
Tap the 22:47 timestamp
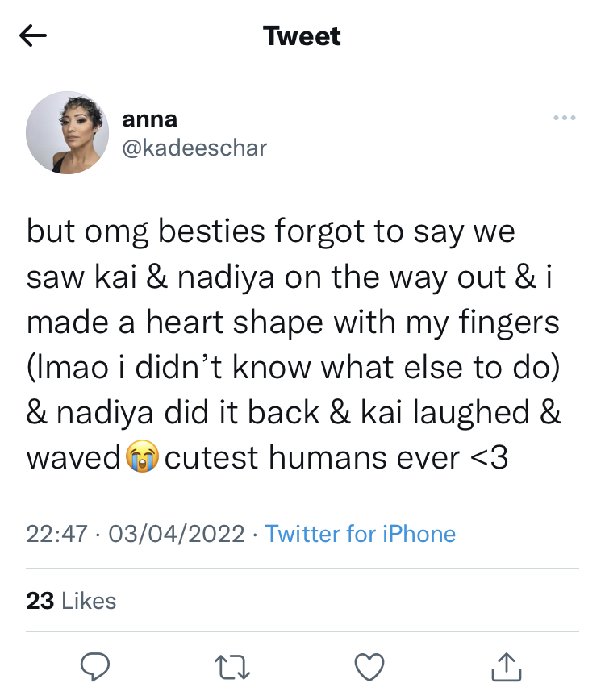(x=56, y=534)
